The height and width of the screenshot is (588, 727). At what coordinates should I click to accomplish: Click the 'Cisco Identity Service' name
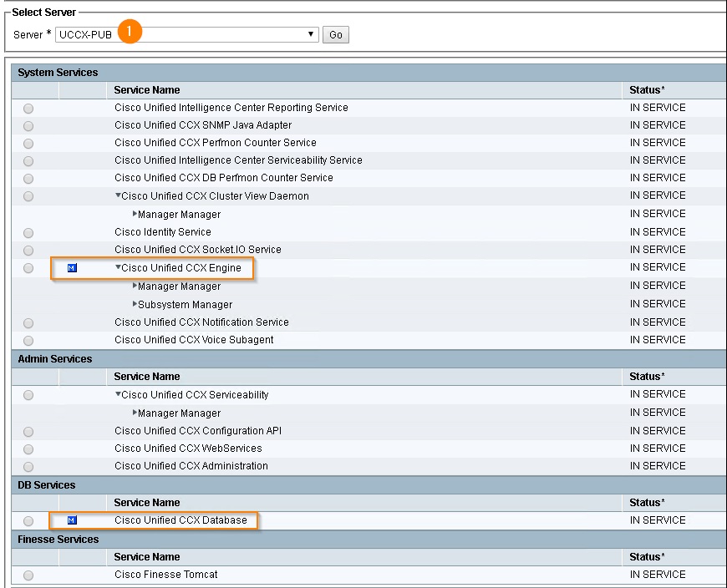coord(163,232)
